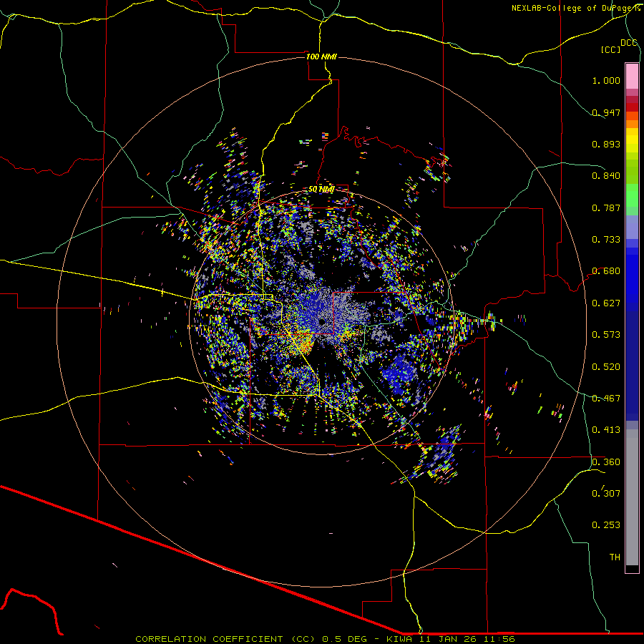Click the 0.787 scale value

(x=606, y=208)
